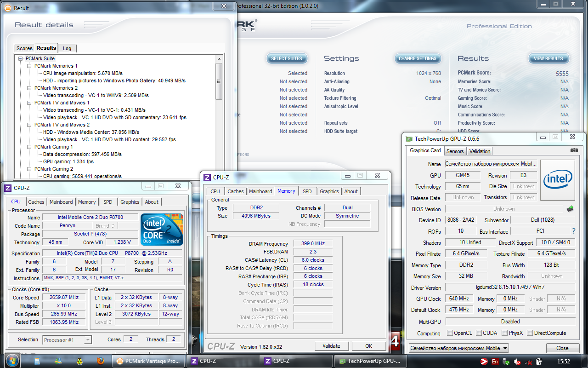Open the Caches tab in the CPU-Z Processor window
This screenshot has height=368, width=588.
(36, 202)
